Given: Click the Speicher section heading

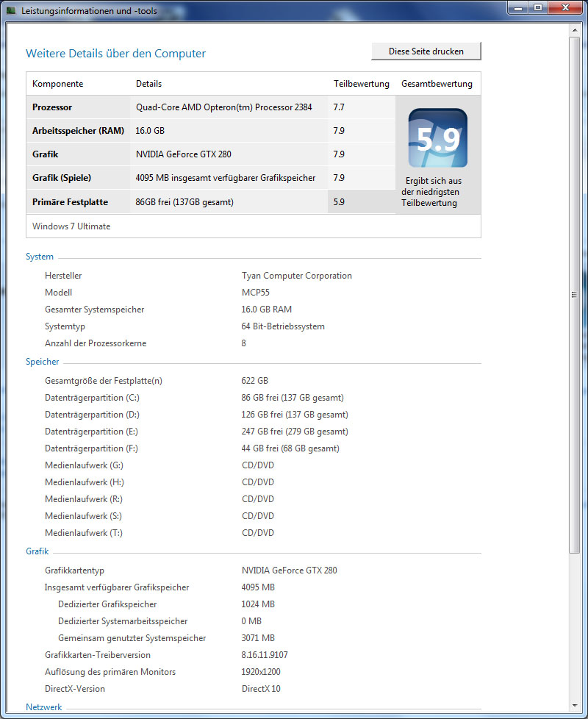Looking at the screenshot, I should pyautogui.click(x=42, y=362).
